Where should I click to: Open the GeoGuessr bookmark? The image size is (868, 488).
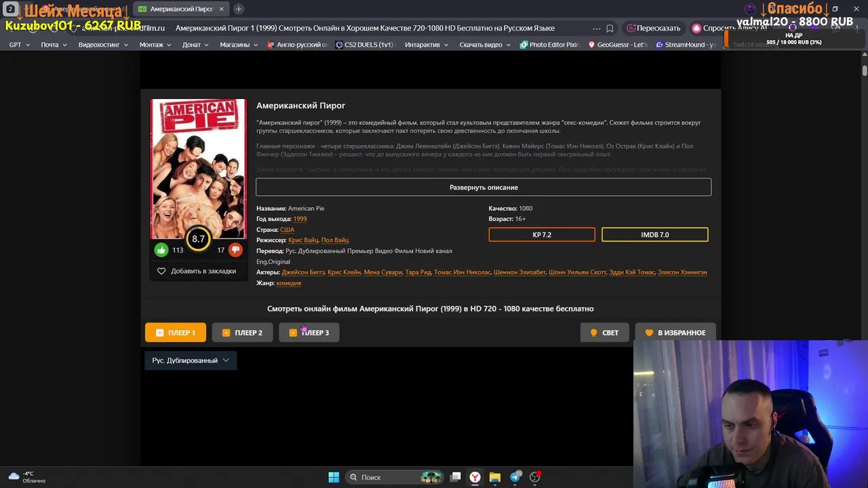coord(618,45)
